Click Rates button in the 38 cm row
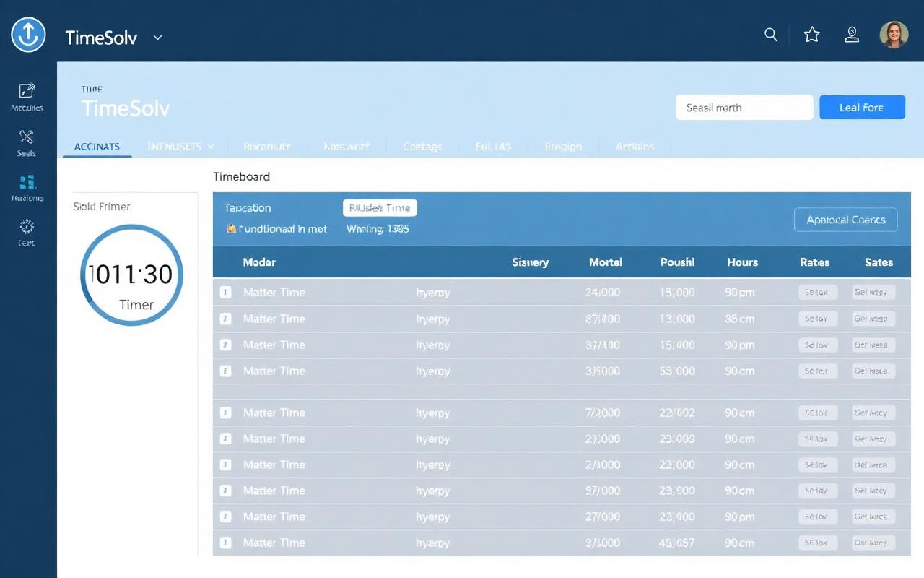924x578 pixels. [818, 319]
